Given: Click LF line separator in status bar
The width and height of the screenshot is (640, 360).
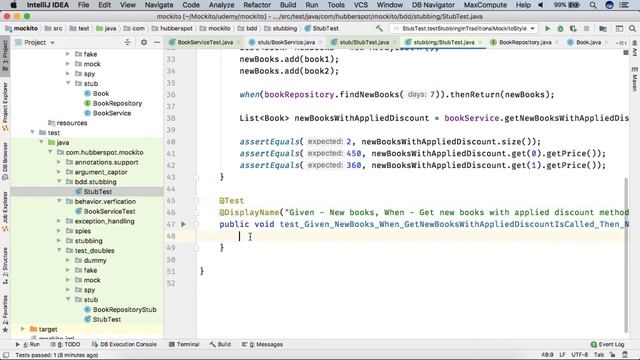Looking at the screenshot, I should pyautogui.click(x=562, y=355).
